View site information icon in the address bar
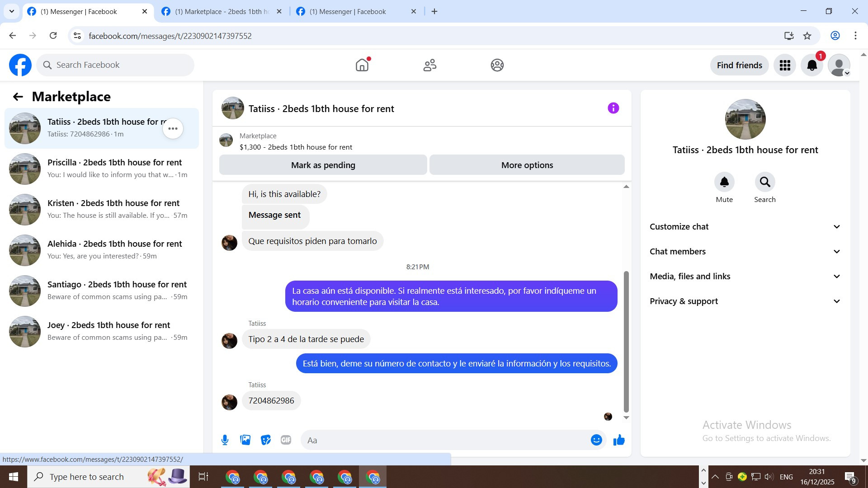 (x=77, y=36)
